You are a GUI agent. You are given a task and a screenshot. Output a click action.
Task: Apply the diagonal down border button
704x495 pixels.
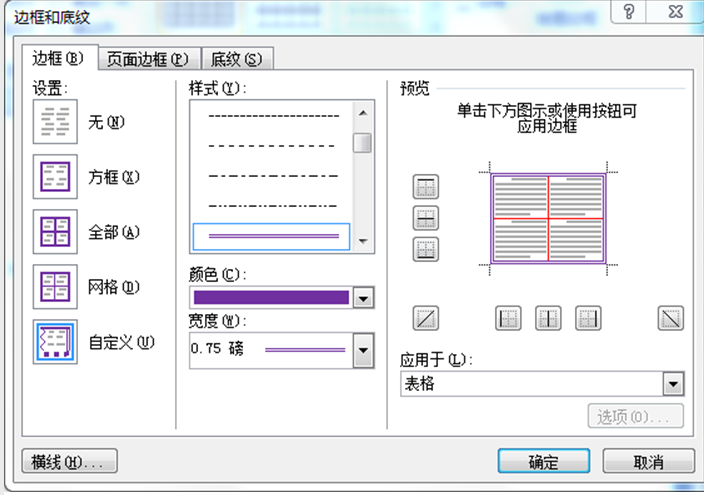click(x=670, y=319)
